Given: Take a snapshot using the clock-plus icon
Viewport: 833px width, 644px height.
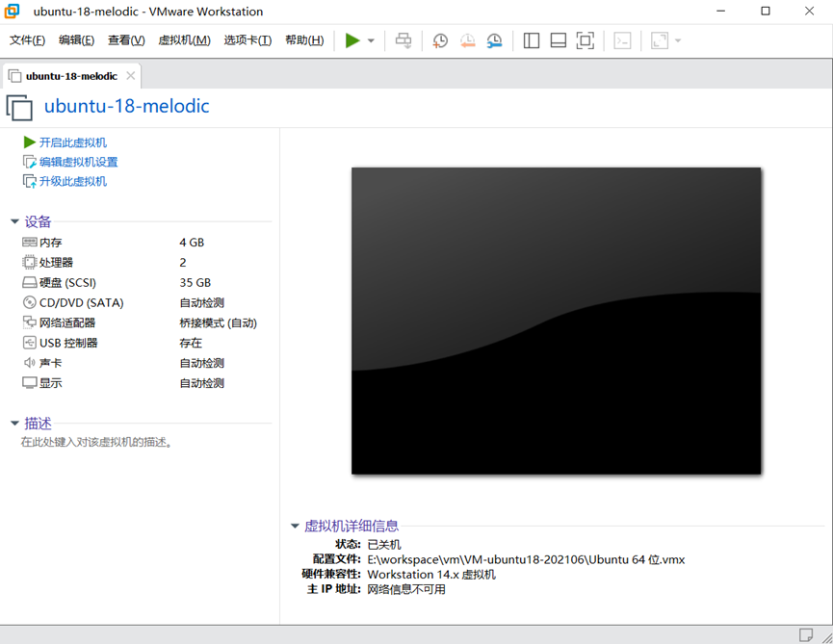Looking at the screenshot, I should point(440,40).
